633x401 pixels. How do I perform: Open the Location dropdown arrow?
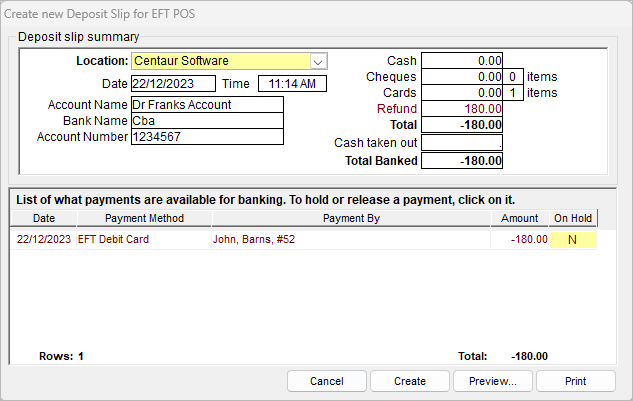(318, 61)
